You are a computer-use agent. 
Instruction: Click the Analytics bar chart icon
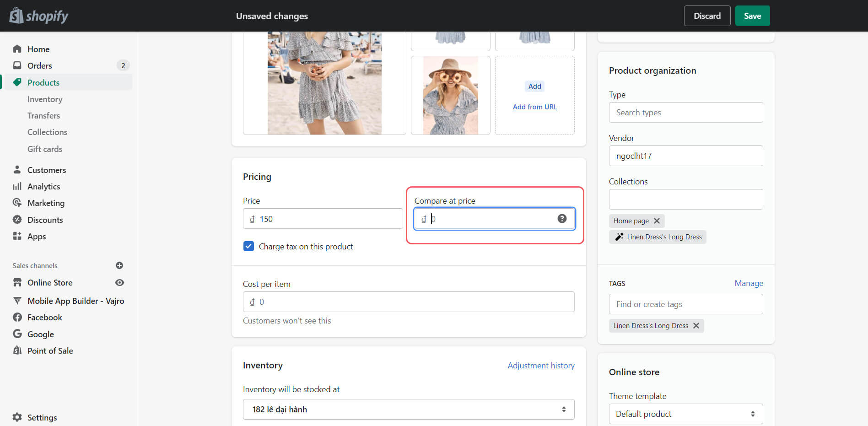pos(17,186)
